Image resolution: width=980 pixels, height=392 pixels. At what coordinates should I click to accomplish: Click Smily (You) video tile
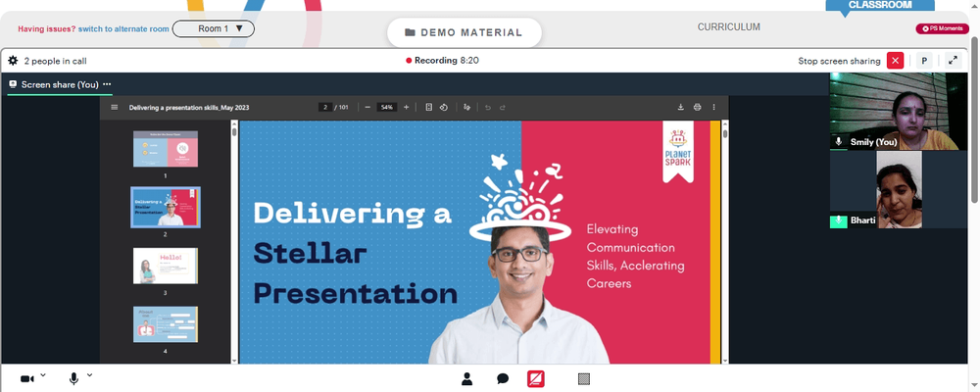pyautogui.click(x=898, y=112)
